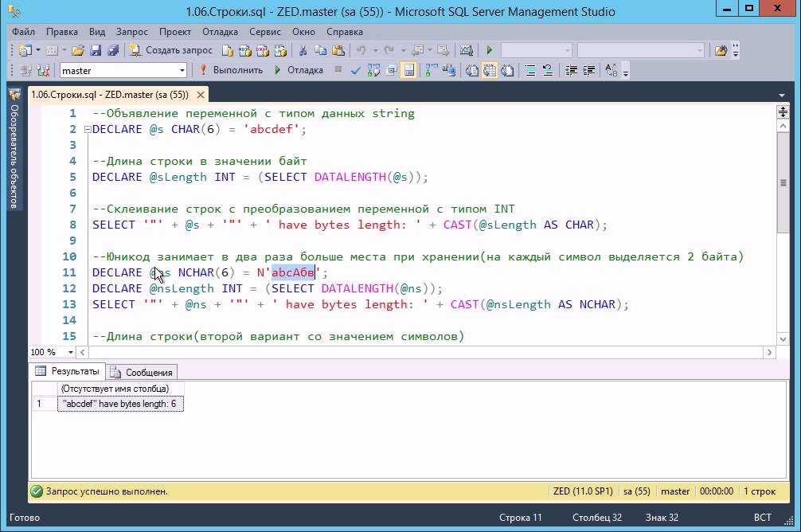Select the Results to Grid option
The width and height of the screenshot is (801, 532).
pyautogui.click(x=490, y=70)
